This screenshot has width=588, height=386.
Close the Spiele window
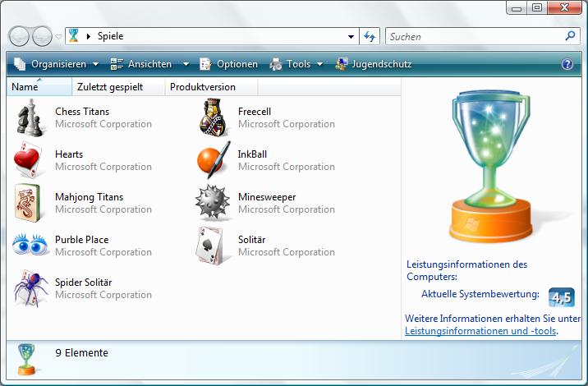(564, 7)
